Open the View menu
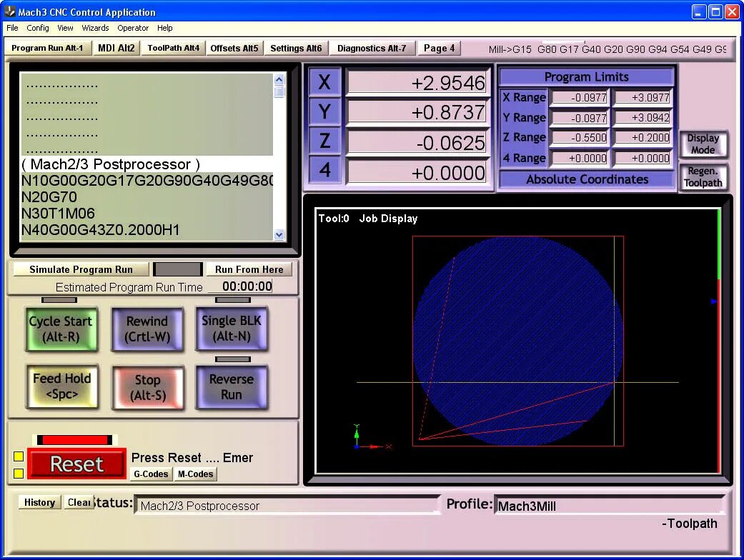This screenshot has height=560, width=744. pyautogui.click(x=65, y=28)
